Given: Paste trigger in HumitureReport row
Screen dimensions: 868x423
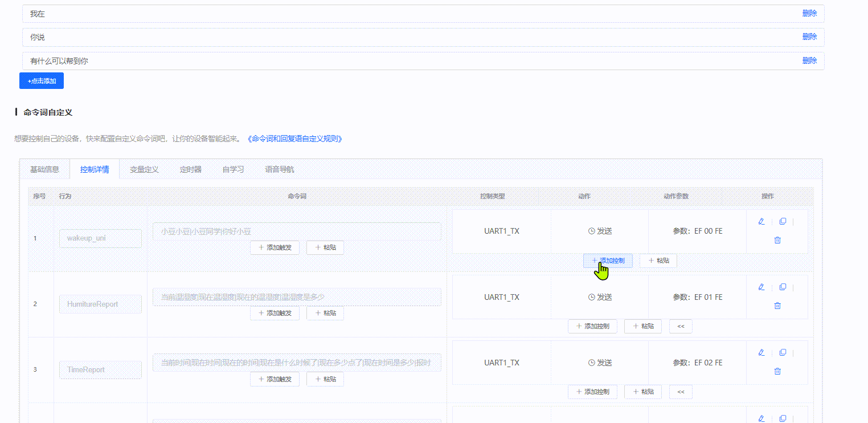Looking at the screenshot, I should (325, 314).
